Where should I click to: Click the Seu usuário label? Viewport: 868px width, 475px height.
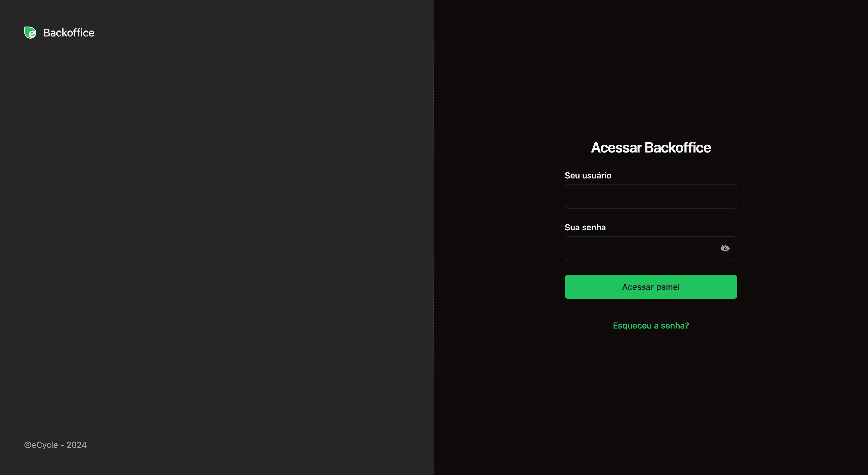(x=588, y=175)
